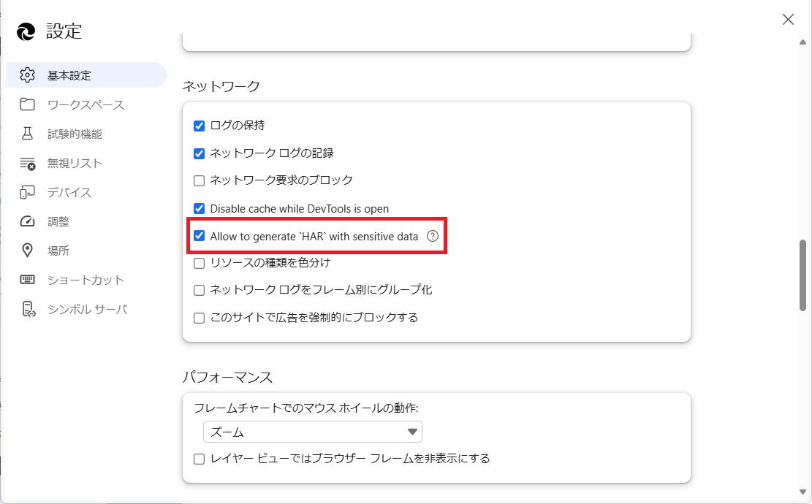
Task: Switch to the ワークスペース settings tab
Action: point(86,104)
